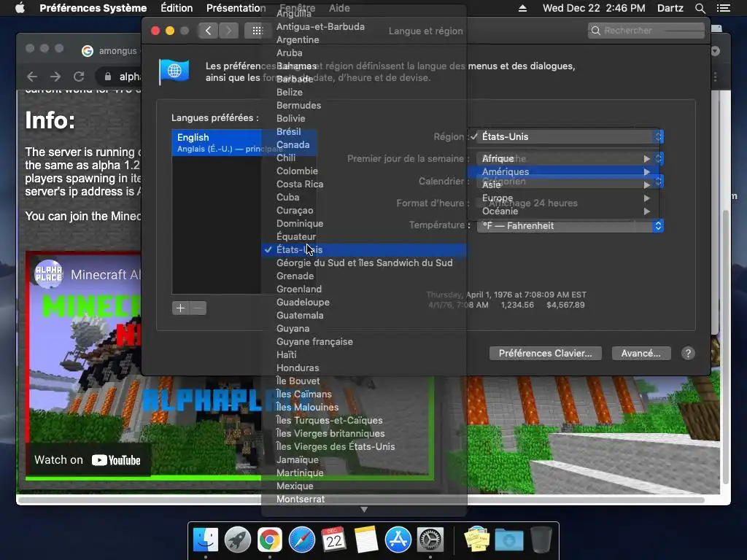
Task: Go back with the back arrow button
Action: [208, 31]
